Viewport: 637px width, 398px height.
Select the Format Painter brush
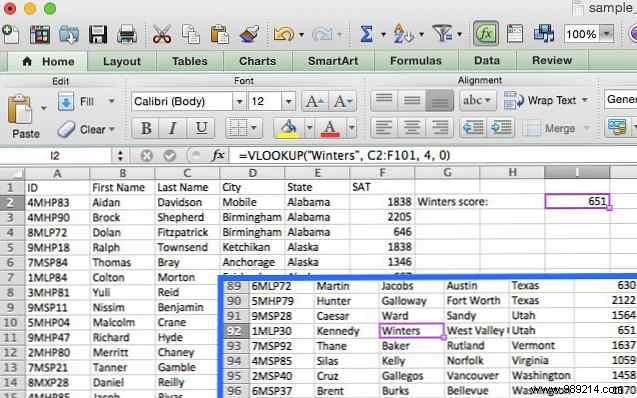coord(249,35)
